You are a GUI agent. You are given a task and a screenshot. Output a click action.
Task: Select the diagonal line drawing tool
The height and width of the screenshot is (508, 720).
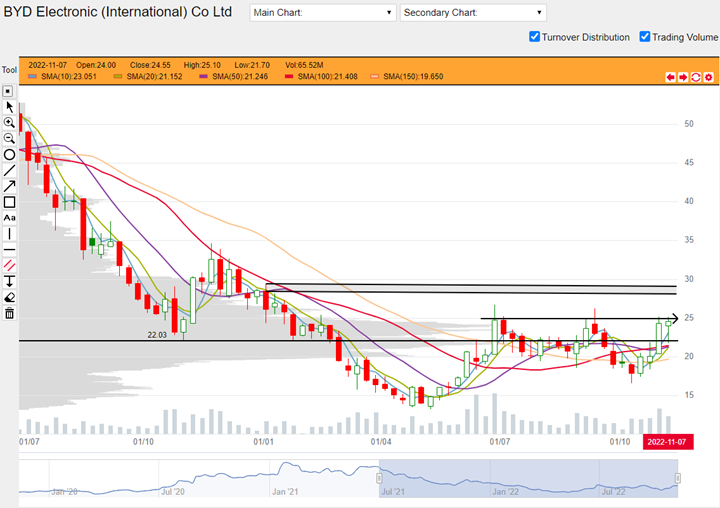point(9,170)
